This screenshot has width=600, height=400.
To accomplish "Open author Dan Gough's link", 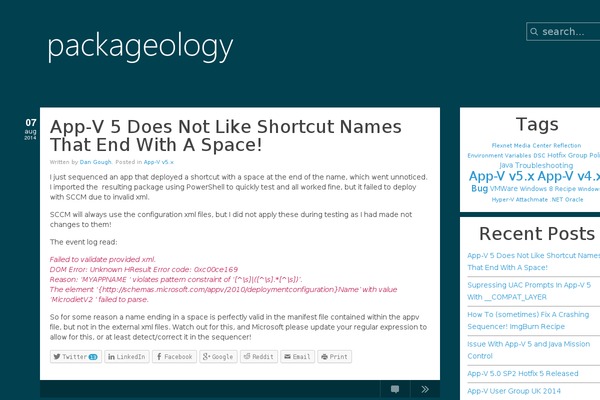I will (x=95, y=162).
